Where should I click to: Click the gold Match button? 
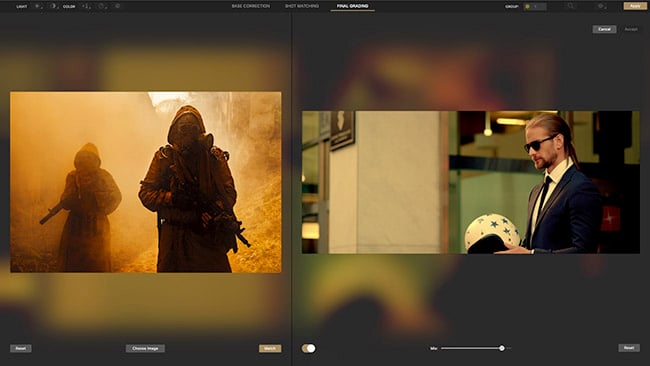pos(270,348)
